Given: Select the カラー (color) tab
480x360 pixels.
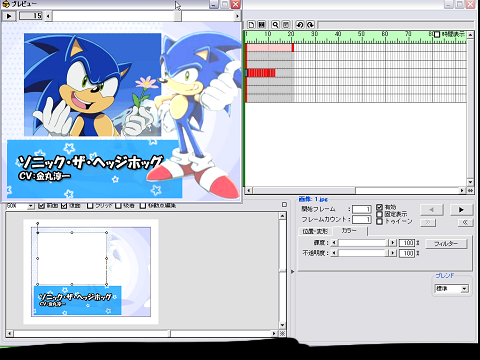Looking at the screenshot, I should click(349, 230).
